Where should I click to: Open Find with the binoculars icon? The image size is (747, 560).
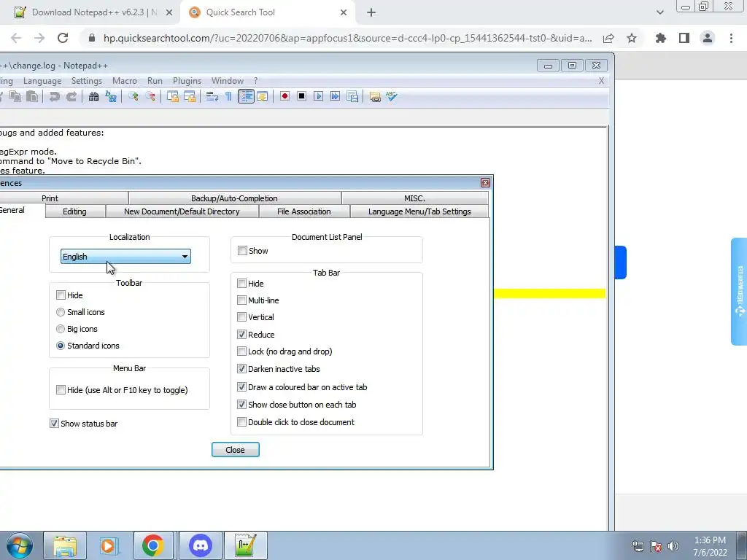[94, 97]
